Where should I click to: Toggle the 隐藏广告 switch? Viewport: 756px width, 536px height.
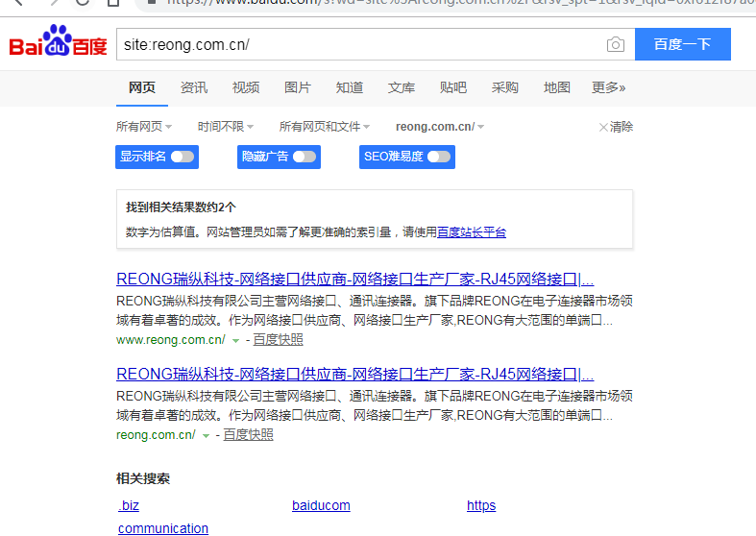coord(305,157)
